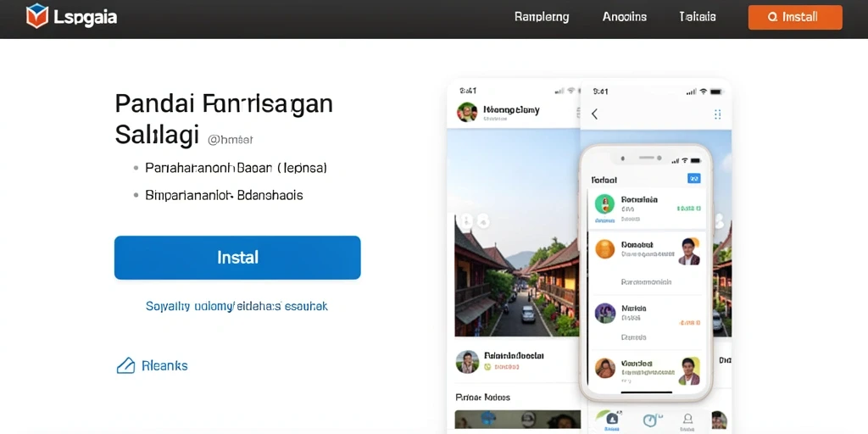Open the Anooins navigation item
868x434 pixels.
click(625, 17)
